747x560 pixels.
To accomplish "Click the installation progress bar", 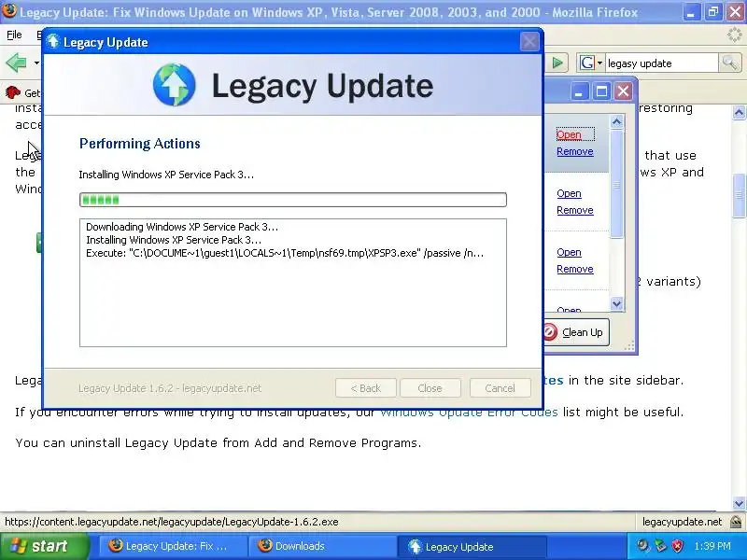I will (293, 200).
